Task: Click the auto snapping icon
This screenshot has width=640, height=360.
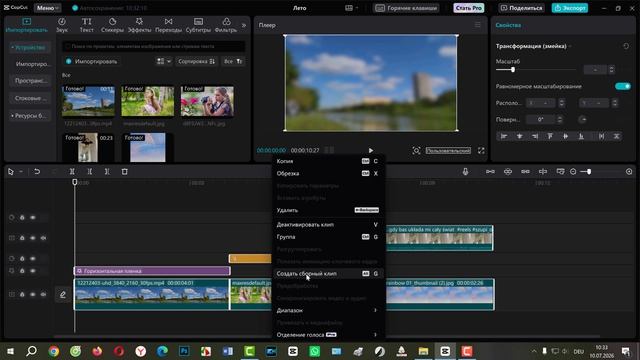Action: point(508,172)
